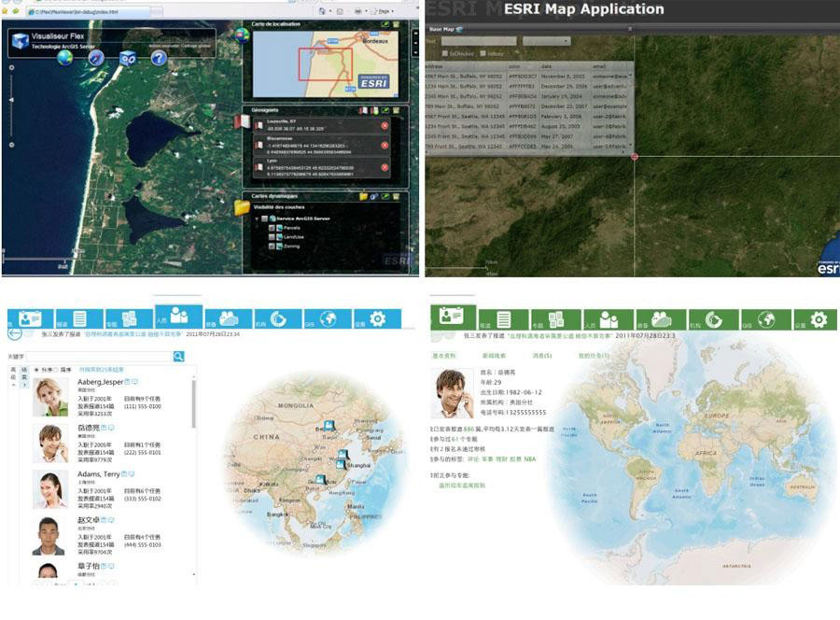
Task: Open the GIS globe tab in blue toolbar
Action: (x=328, y=318)
